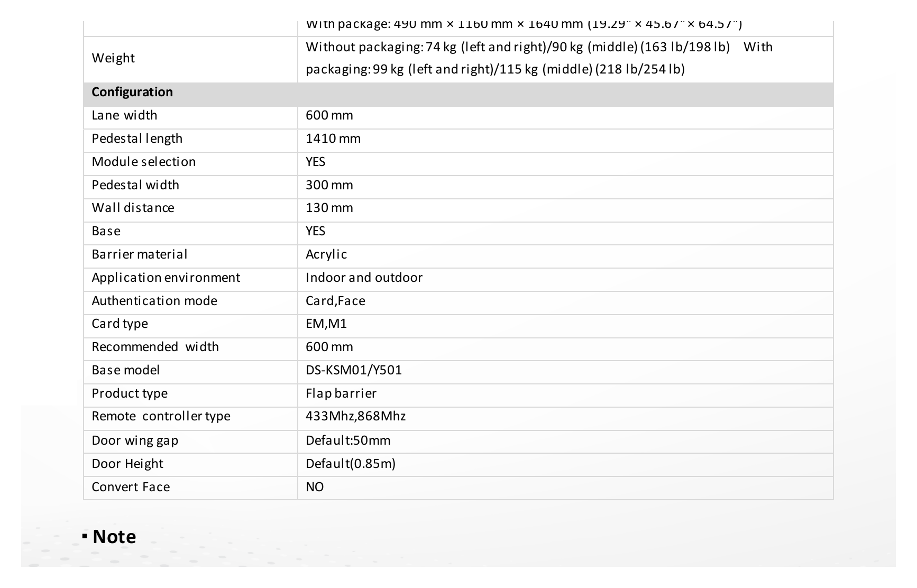Viewport: 917px width, 588px height.
Task: Click the Configuration section header
Action: coord(132,92)
